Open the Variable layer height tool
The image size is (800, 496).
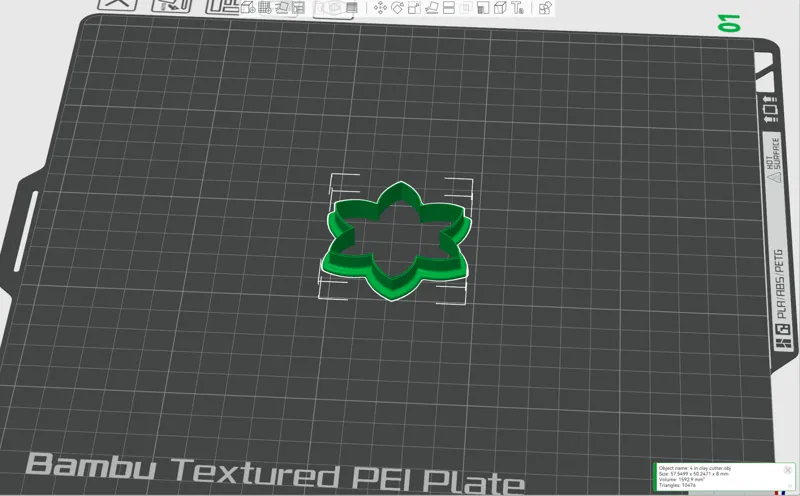[x=352, y=7]
